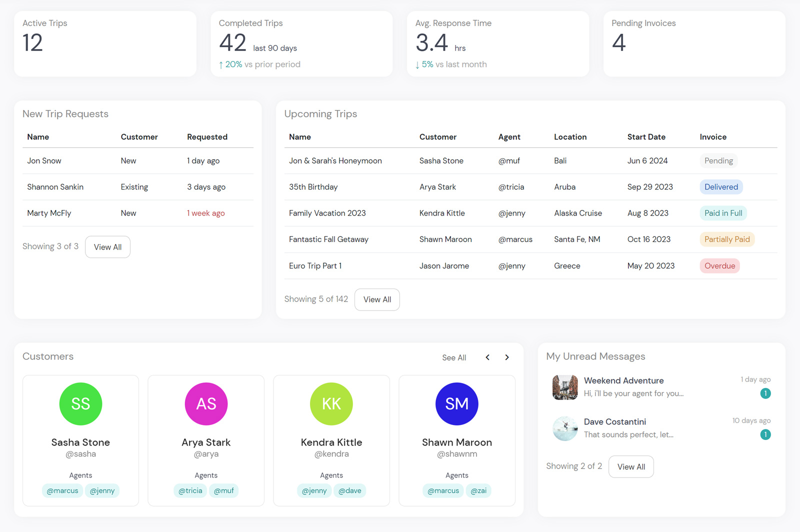Click View All under Upcoming Trips
This screenshot has height=532, width=800.
click(x=377, y=299)
